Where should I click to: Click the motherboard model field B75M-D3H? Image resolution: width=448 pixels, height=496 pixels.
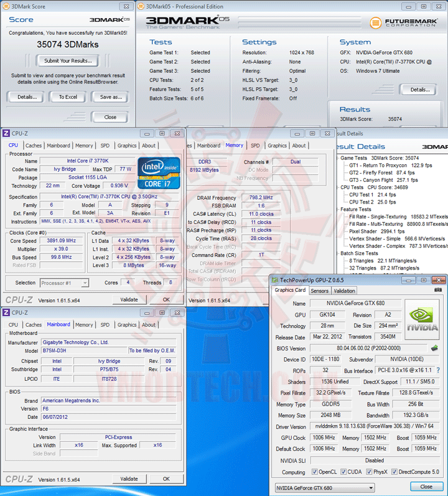click(x=85, y=350)
